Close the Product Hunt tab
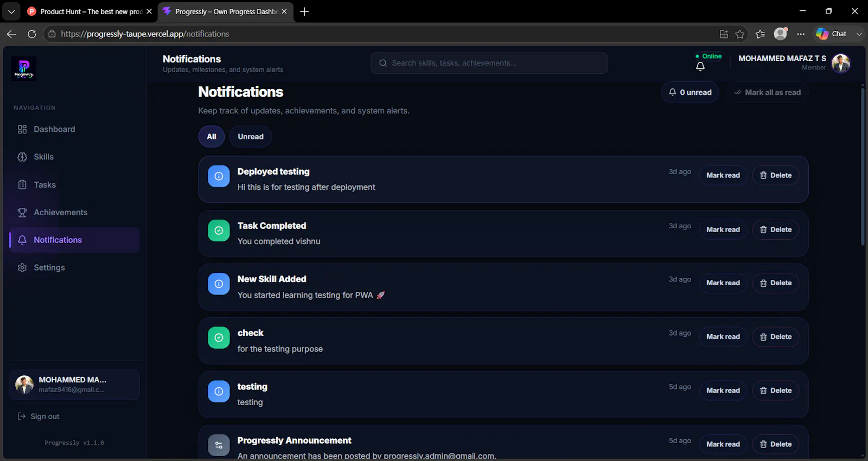Image resolution: width=868 pixels, height=461 pixels. 149,11
